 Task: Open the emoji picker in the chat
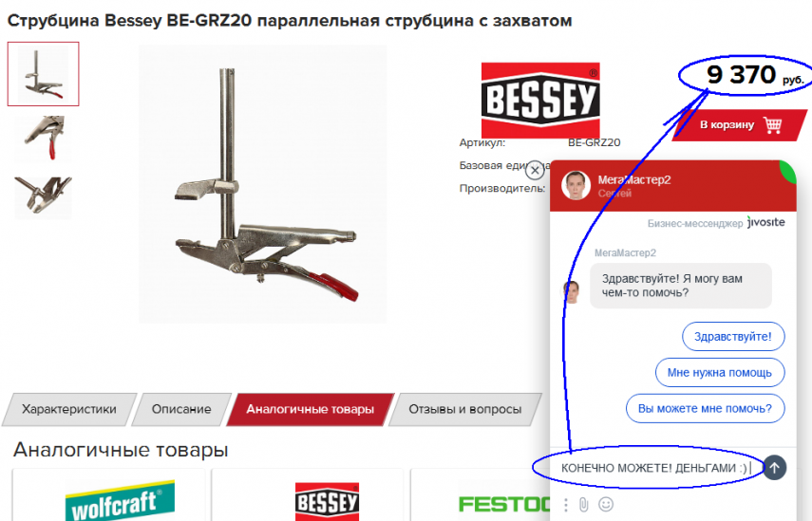pos(606,504)
